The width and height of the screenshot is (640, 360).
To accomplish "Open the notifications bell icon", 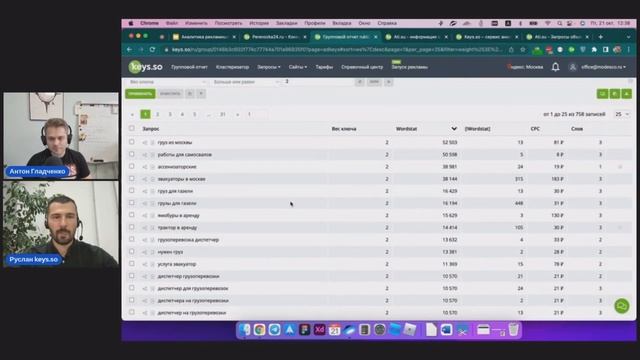I will (x=556, y=67).
